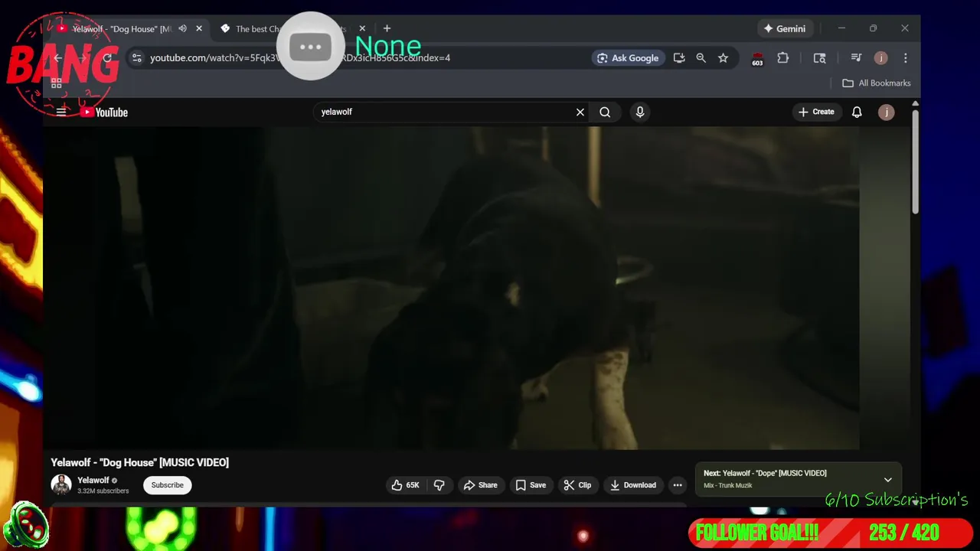Close the Dog House tab
980x551 pixels.
point(199,29)
